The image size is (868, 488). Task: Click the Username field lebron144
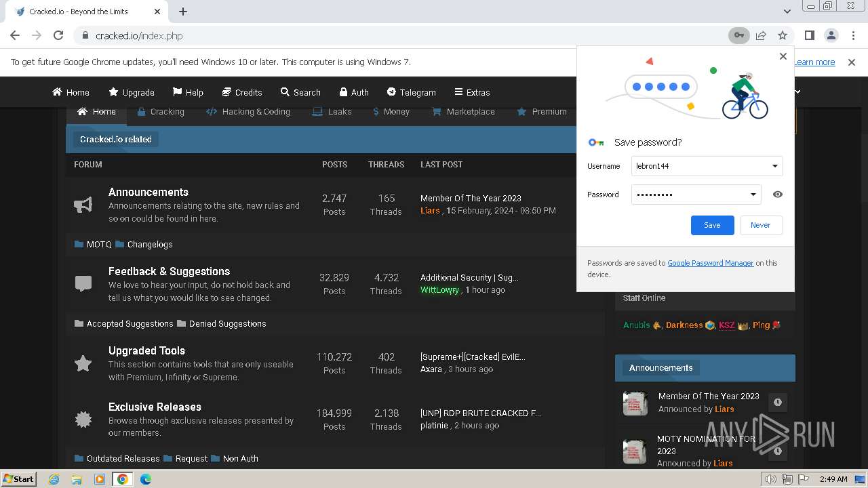click(707, 166)
